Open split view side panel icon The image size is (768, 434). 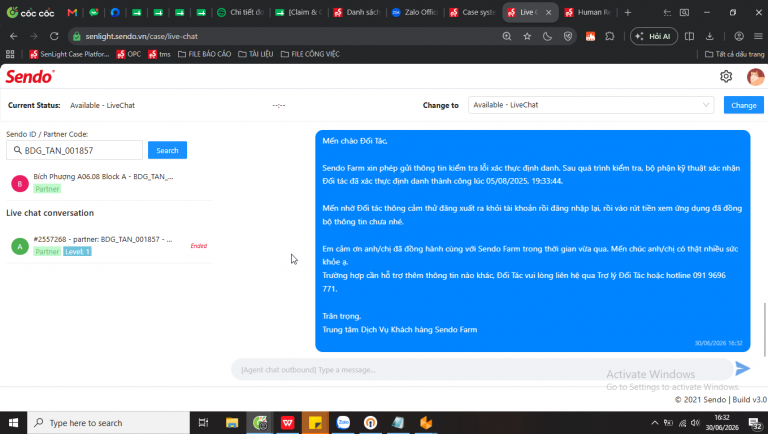(x=689, y=36)
